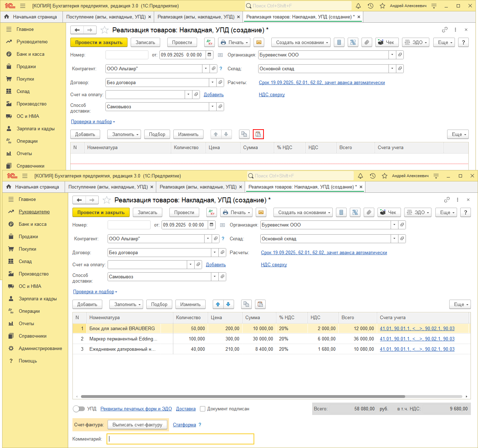Click paperclip attachments icon in lower window

pyautogui.click(x=369, y=212)
